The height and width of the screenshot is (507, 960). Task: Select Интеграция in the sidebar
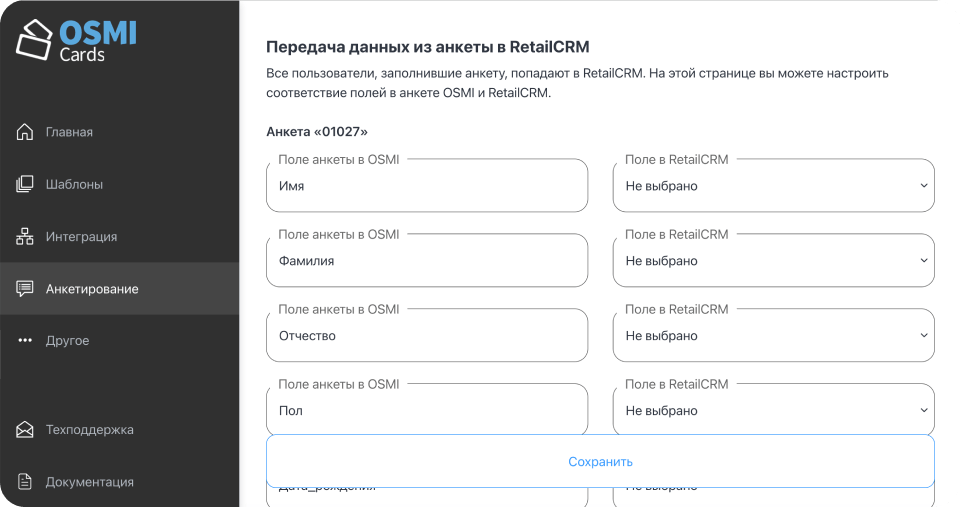81,237
